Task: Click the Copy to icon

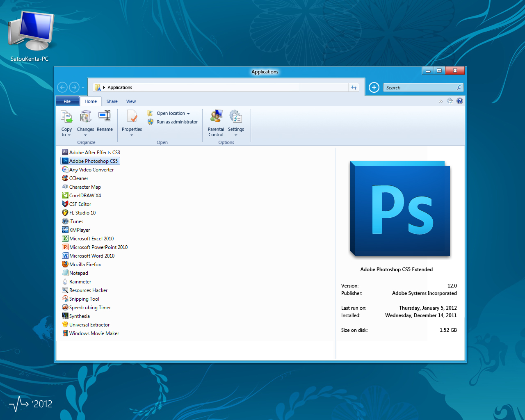Action: 66,117
